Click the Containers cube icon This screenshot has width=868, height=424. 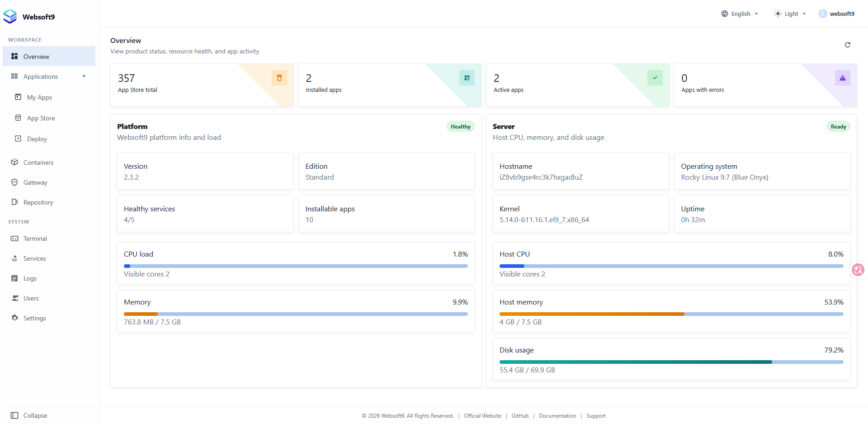pyautogui.click(x=14, y=162)
